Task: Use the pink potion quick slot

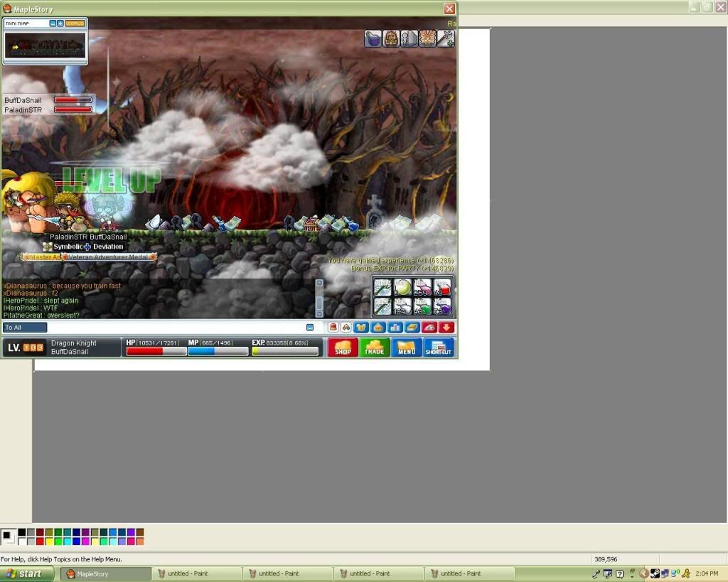Action: [422, 287]
